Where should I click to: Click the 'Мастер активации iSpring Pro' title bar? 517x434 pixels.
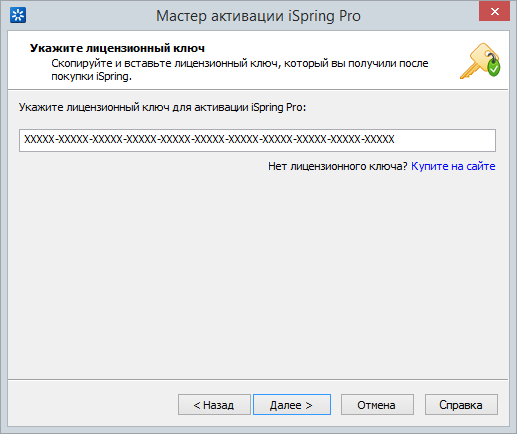[x=258, y=16]
